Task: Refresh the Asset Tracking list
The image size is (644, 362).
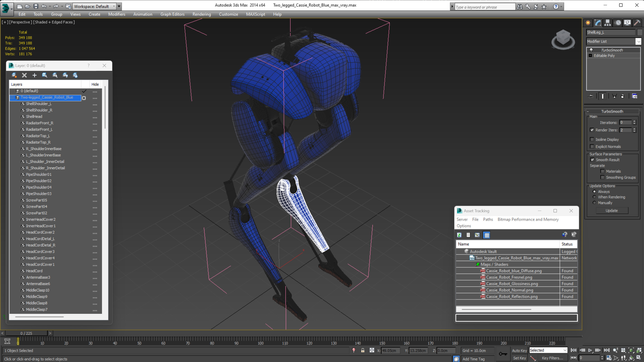Action: [459, 235]
